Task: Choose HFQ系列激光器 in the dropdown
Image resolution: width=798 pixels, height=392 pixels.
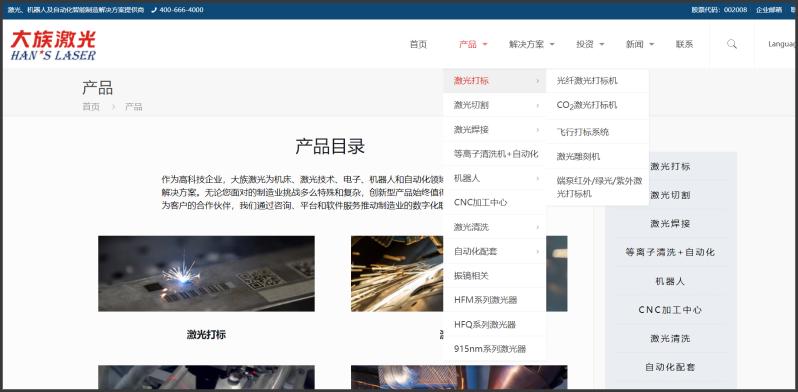Action: [x=494, y=324]
